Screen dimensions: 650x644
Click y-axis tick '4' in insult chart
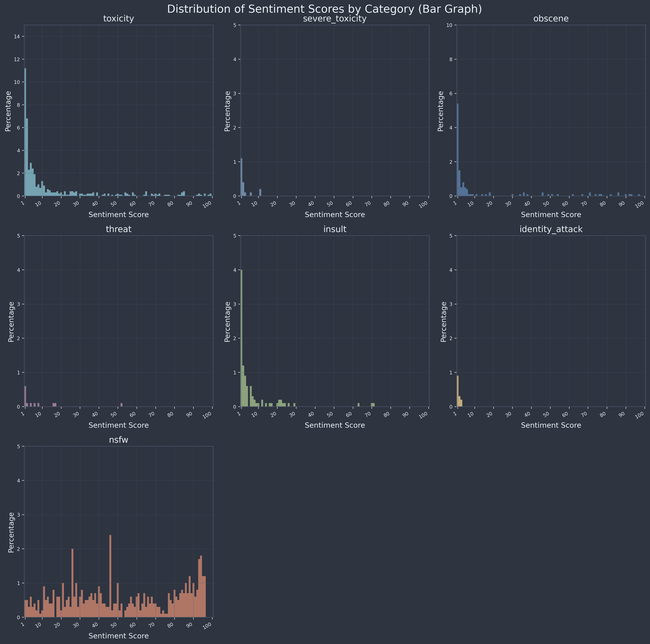tap(235, 270)
